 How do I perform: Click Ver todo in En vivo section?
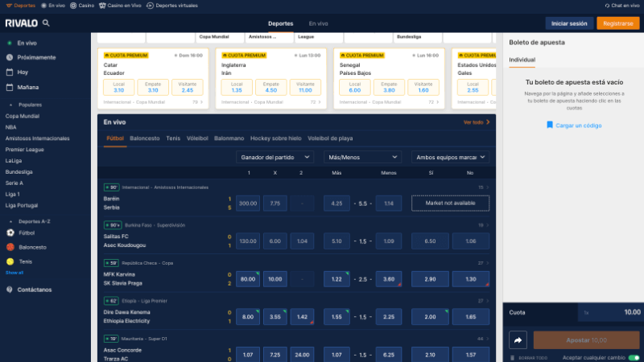[x=477, y=122]
